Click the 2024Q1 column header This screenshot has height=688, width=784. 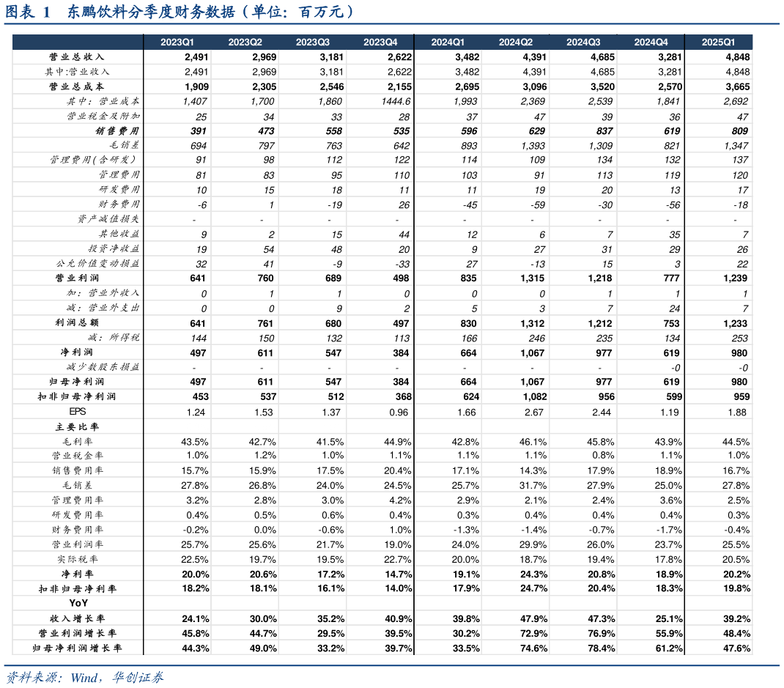[448, 42]
